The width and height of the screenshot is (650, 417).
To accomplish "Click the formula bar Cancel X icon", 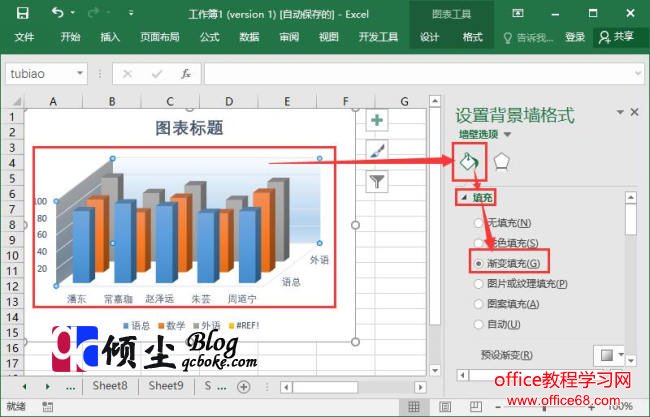I will click(x=127, y=74).
